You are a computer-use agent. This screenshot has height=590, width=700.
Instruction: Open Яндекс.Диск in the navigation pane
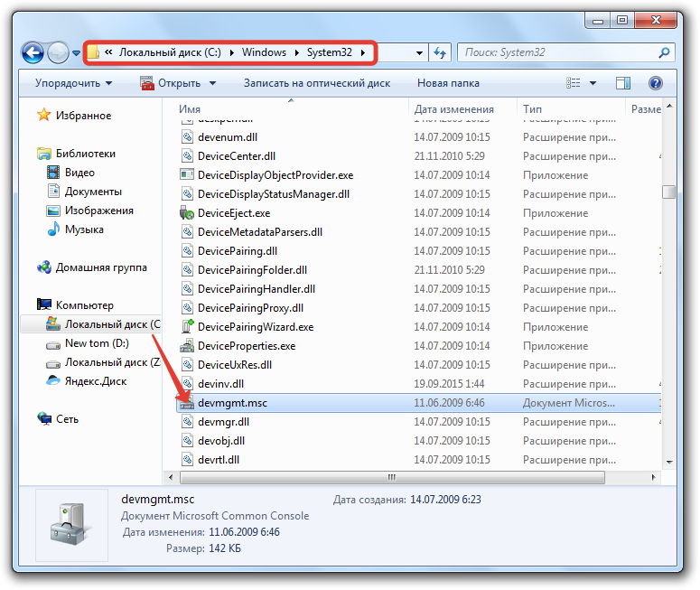click(95, 381)
